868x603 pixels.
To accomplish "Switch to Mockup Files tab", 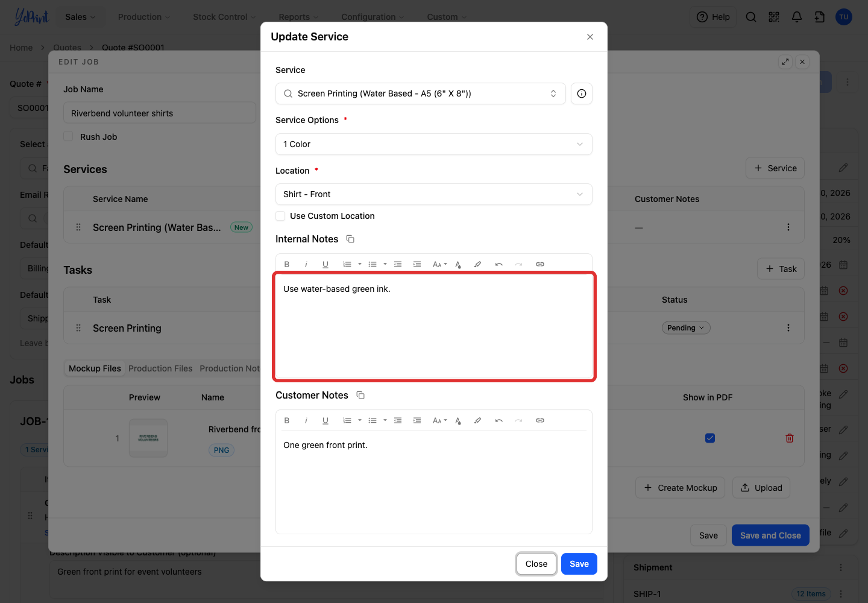I will pyautogui.click(x=95, y=368).
